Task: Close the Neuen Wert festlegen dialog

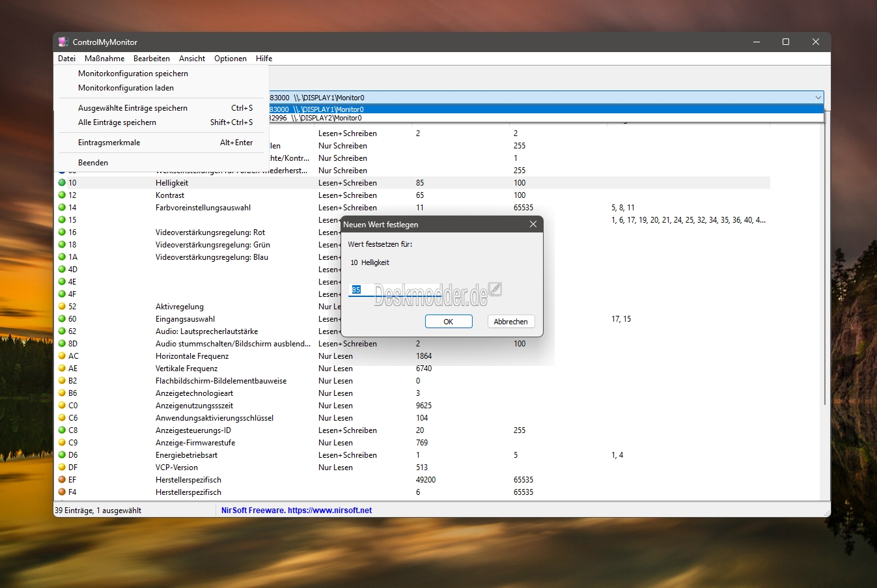Action: coord(533,224)
